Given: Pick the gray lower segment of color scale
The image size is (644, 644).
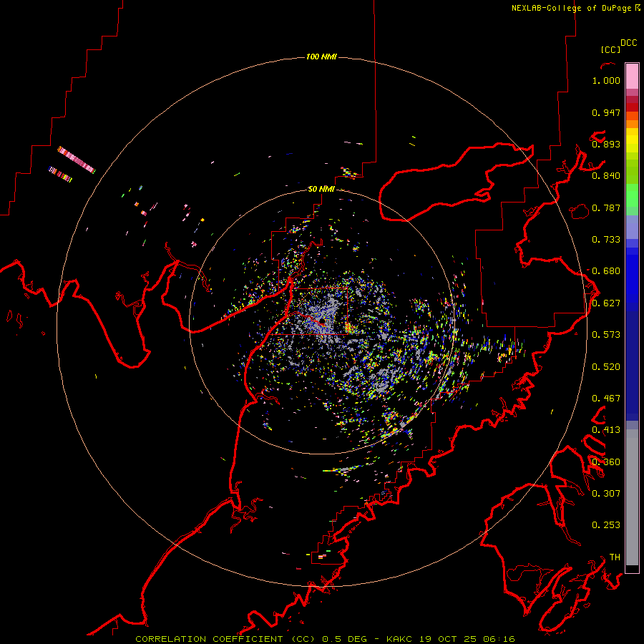Looking at the screenshot, I should click(x=632, y=497).
